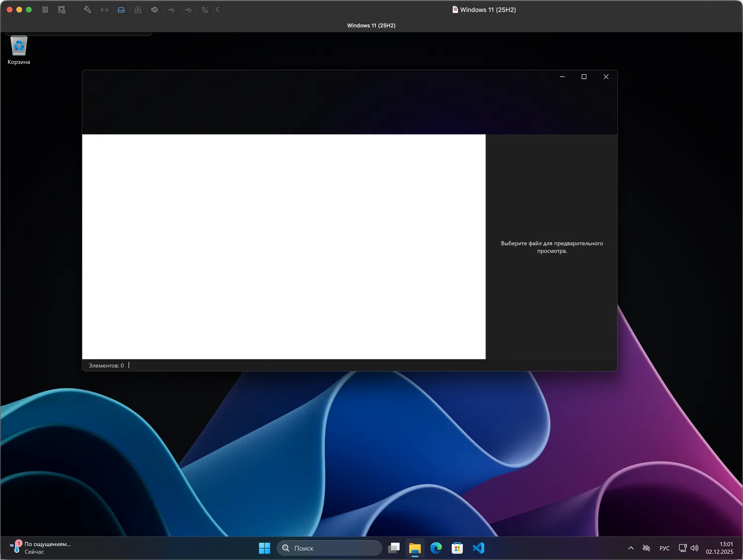Image resolution: width=743 pixels, height=560 pixels.
Task: Click the sound device icon in VM toolbar
Action: pyautogui.click(x=155, y=9)
